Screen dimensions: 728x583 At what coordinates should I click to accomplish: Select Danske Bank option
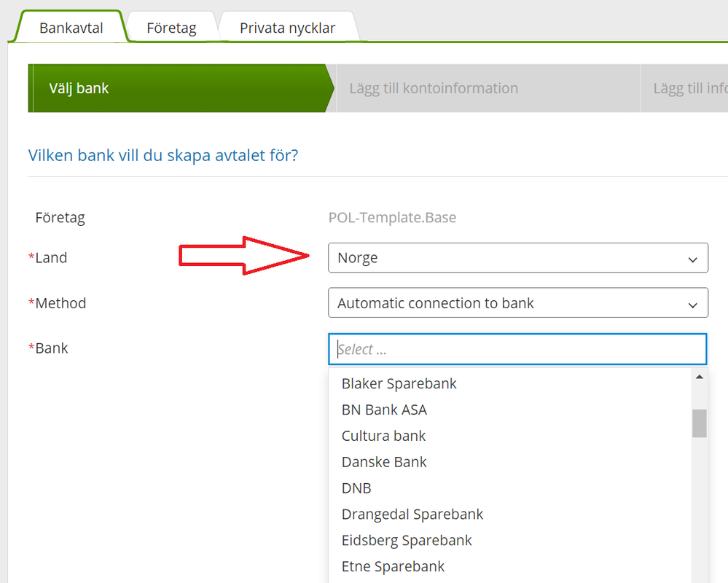pyautogui.click(x=384, y=462)
